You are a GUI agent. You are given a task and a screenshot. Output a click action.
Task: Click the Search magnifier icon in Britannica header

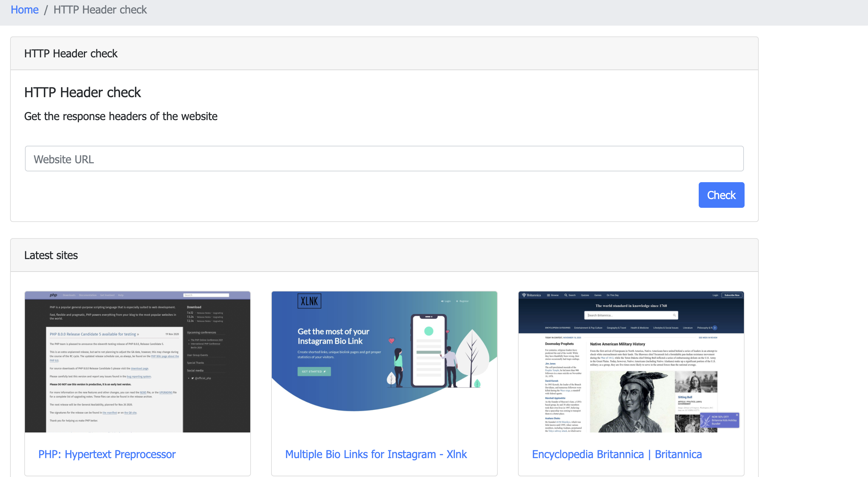pyautogui.click(x=566, y=295)
